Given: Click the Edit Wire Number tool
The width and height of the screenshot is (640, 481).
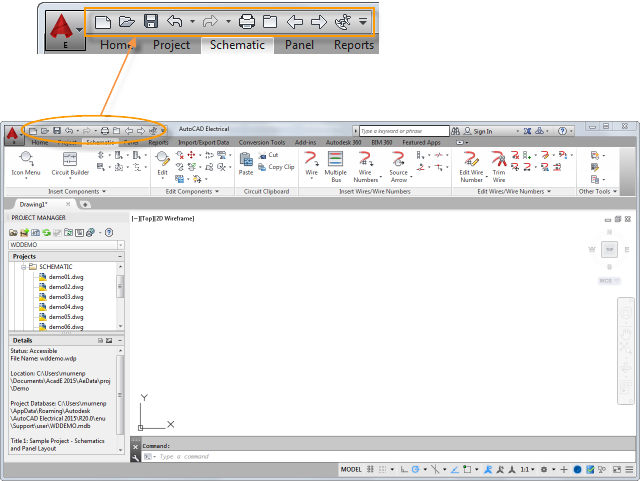Looking at the screenshot, I should (x=471, y=166).
